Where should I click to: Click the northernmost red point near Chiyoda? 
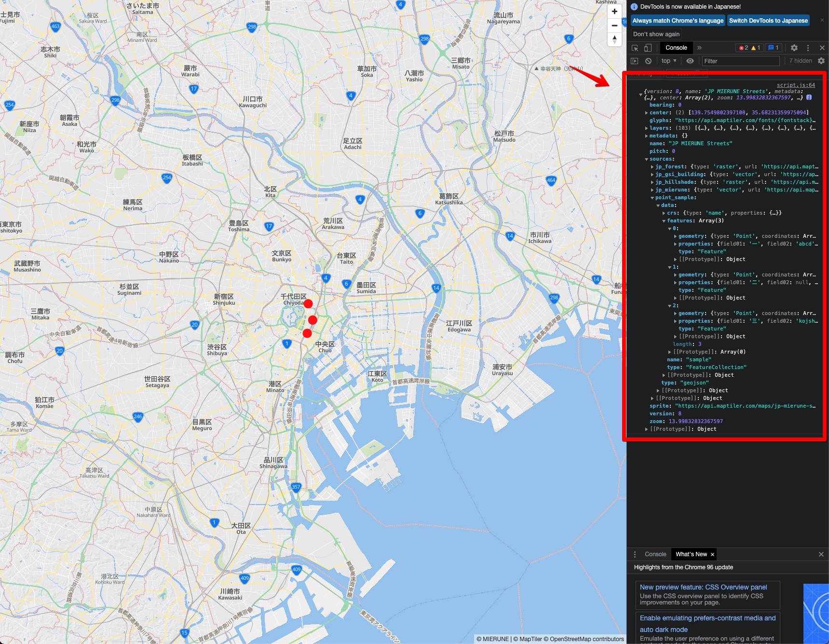[x=308, y=303]
